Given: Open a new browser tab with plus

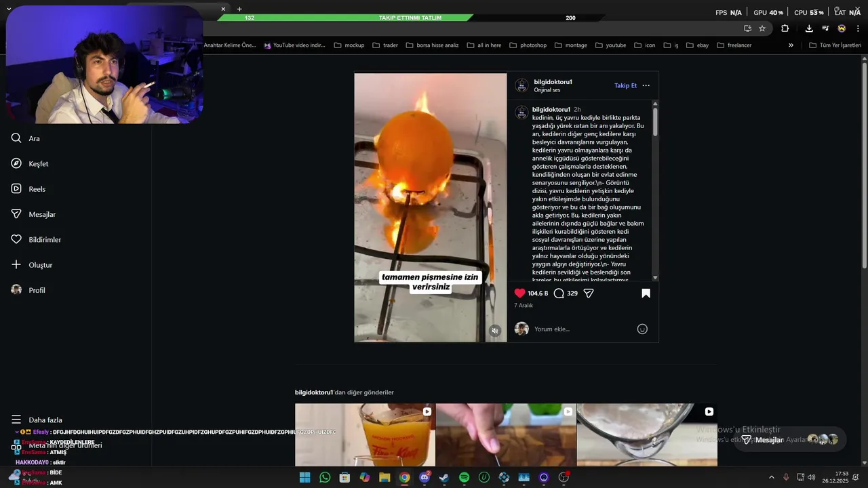Looking at the screenshot, I should tap(239, 9).
